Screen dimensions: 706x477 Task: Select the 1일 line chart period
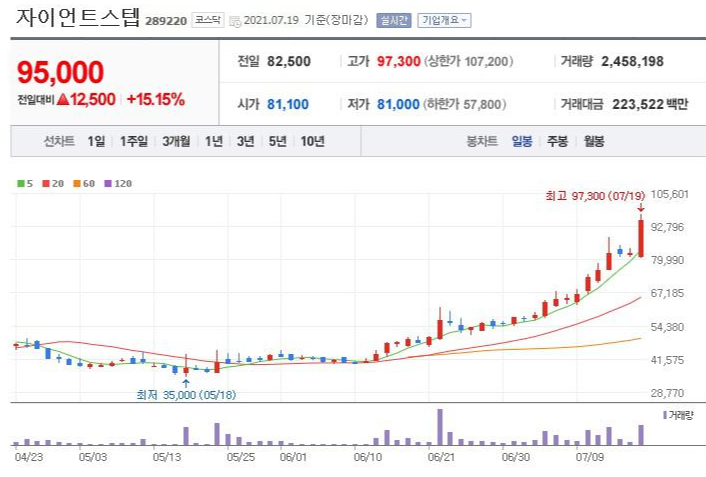(96, 141)
